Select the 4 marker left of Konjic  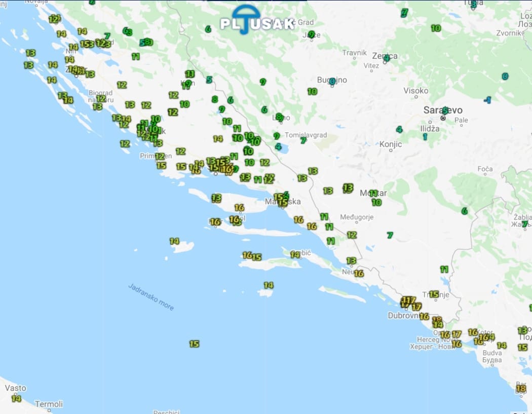(399, 130)
